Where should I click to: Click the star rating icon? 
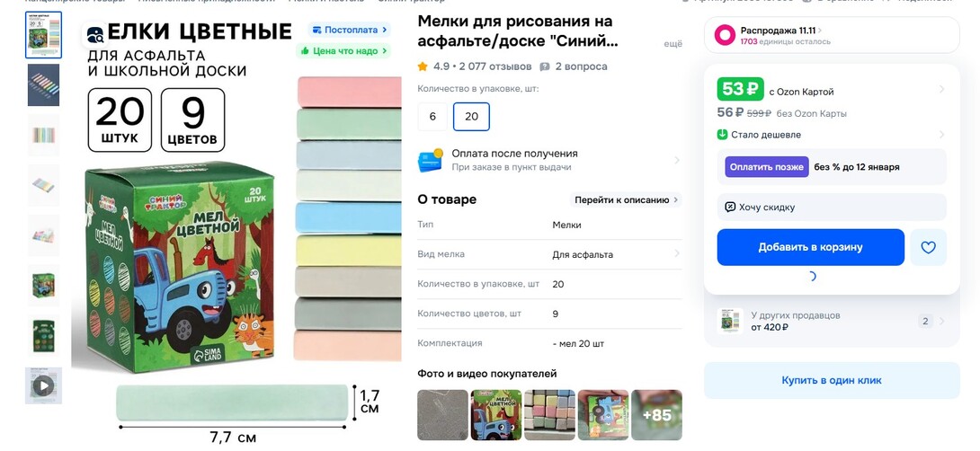[423, 66]
